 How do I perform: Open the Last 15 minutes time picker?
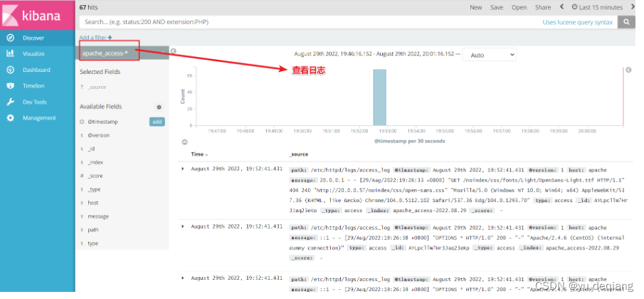click(597, 7)
